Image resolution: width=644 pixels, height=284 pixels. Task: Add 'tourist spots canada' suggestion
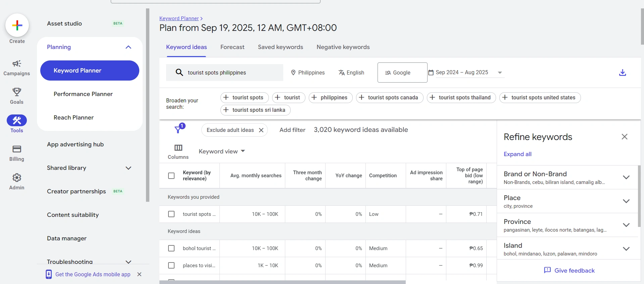point(390,97)
